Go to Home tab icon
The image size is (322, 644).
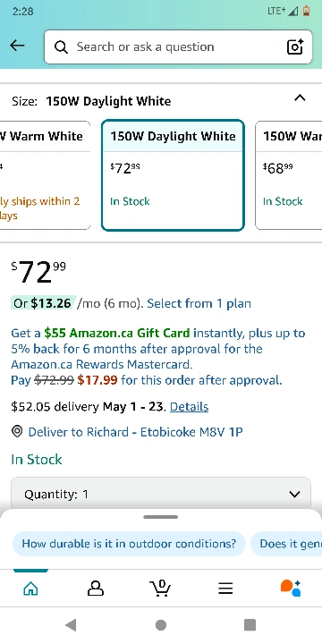pos(30,589)
